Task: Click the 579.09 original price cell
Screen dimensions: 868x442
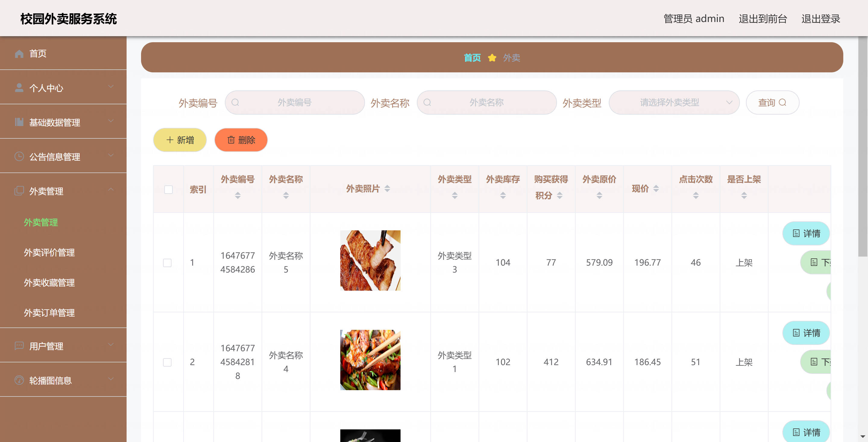Action: click(599, 263)
